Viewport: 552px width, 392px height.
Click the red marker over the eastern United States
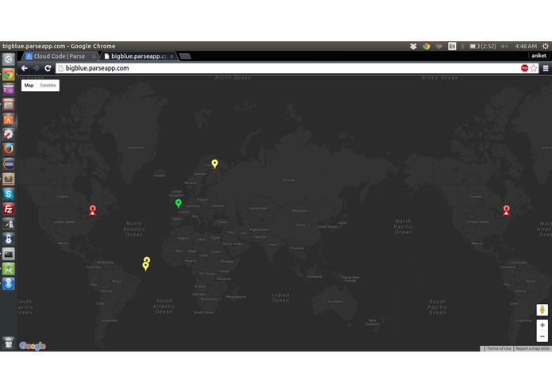[x=92, y=210]
